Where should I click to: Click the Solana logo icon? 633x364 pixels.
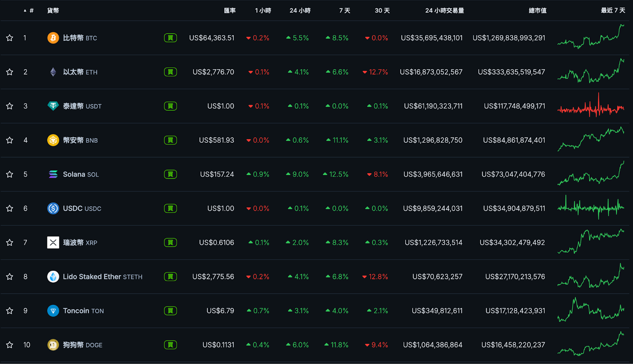[53, 174]
